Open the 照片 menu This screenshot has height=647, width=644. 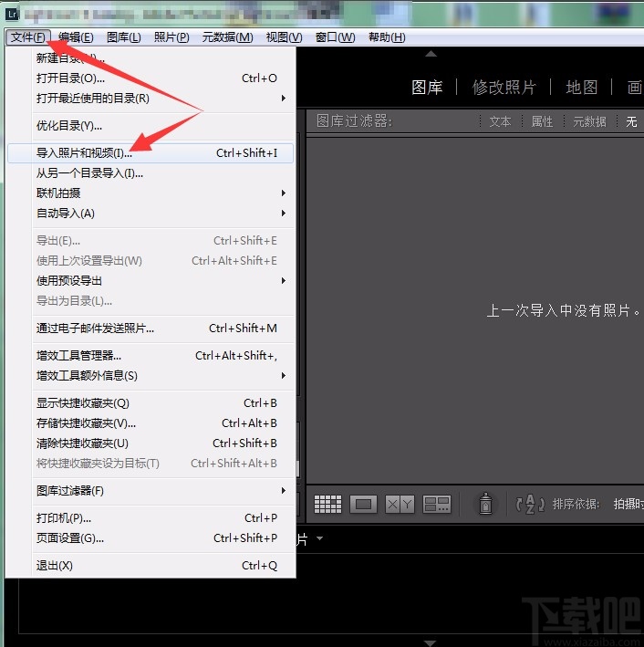click(171, 37)
